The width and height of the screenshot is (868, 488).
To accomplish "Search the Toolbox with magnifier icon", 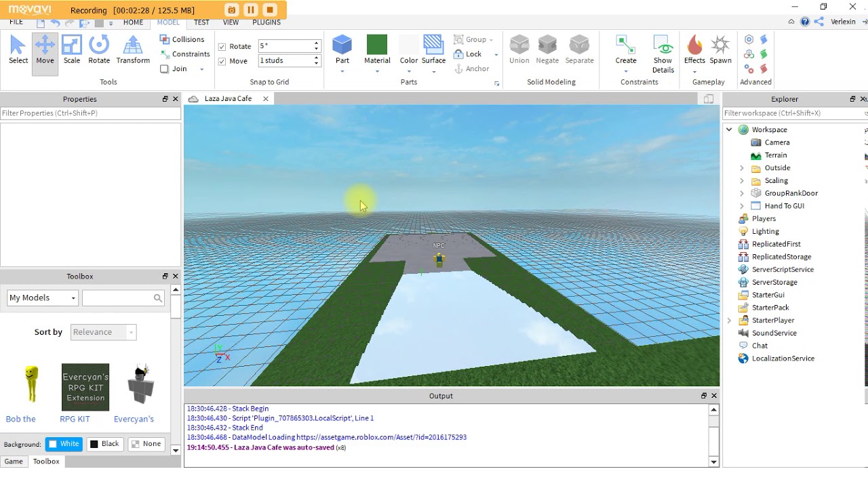I will (x=158, y=298).
